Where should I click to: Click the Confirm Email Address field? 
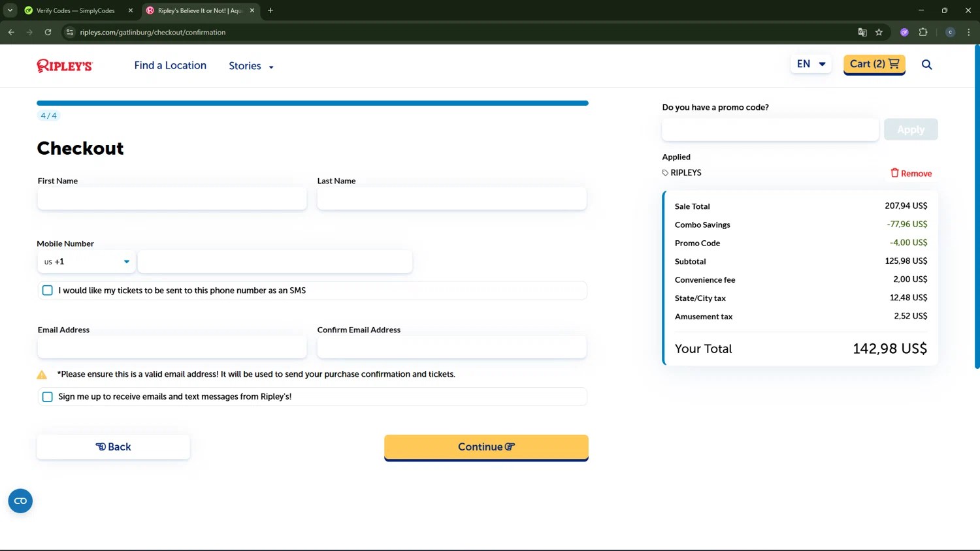pyautogui.click(x=451, y=347)
